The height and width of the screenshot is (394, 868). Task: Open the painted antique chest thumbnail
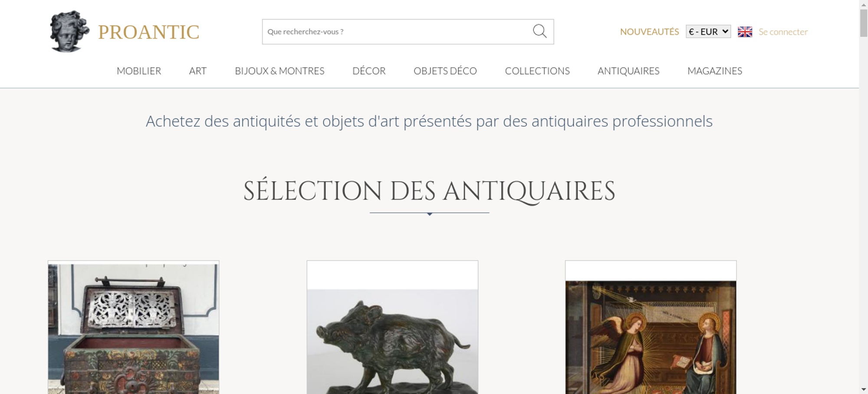click(x=134, y=328)
